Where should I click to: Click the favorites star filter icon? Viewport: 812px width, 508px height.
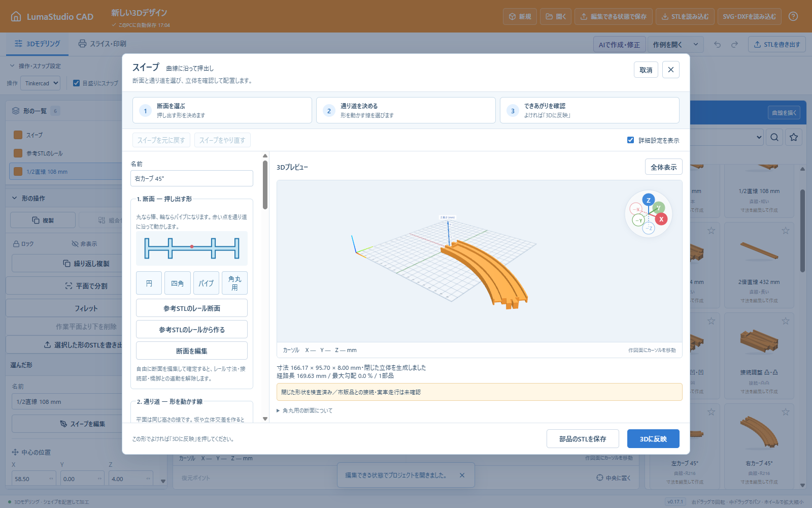pos(794,137)
